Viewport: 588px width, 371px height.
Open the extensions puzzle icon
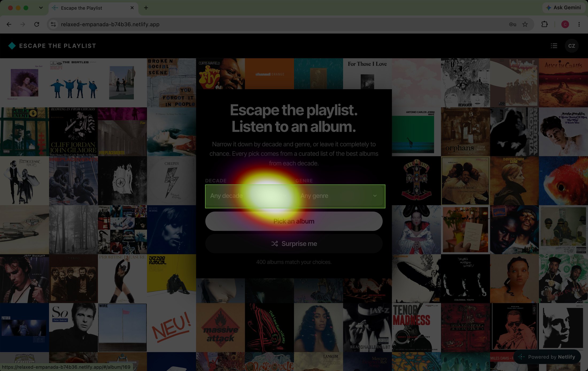(x=544, y=24)
